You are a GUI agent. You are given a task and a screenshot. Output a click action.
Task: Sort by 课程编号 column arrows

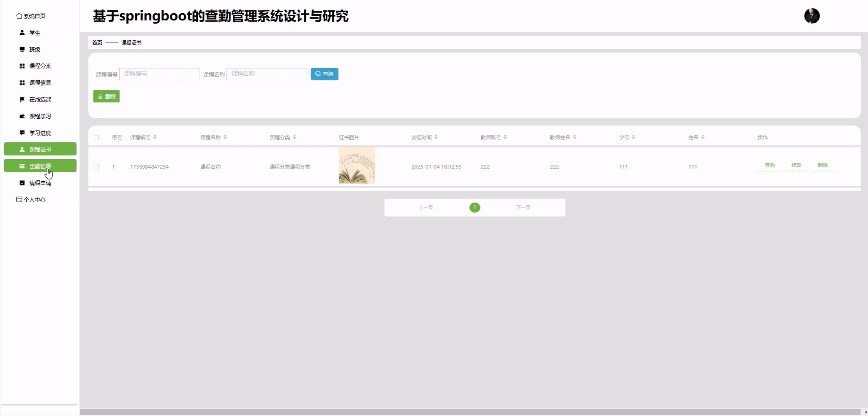155,137
